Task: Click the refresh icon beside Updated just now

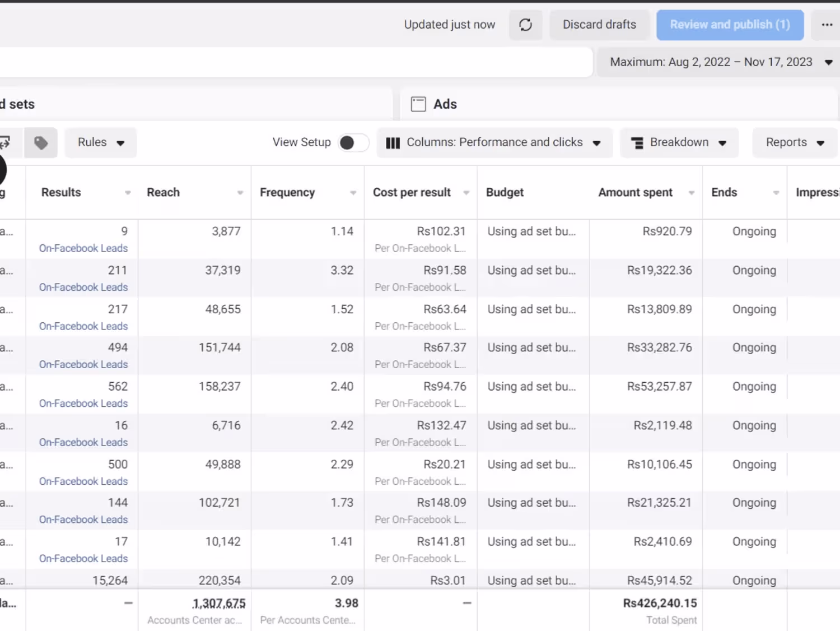Action: coord(525,25)
